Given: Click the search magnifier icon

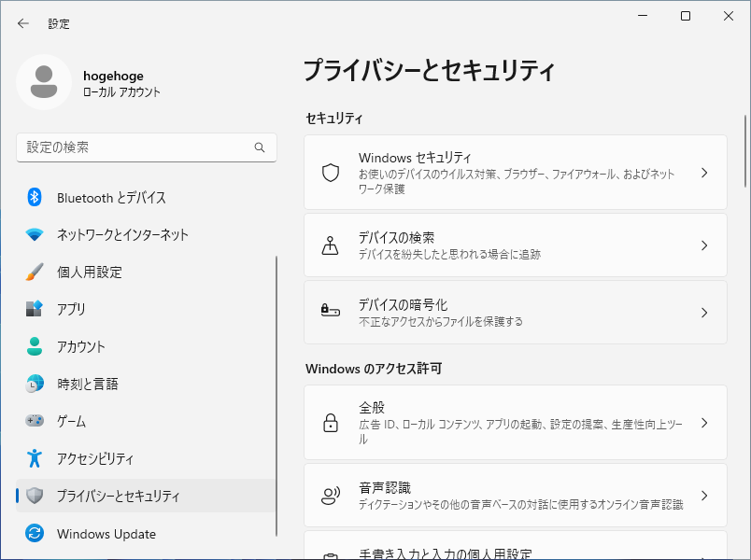Looking at the screenshot, I should point(260,147).
